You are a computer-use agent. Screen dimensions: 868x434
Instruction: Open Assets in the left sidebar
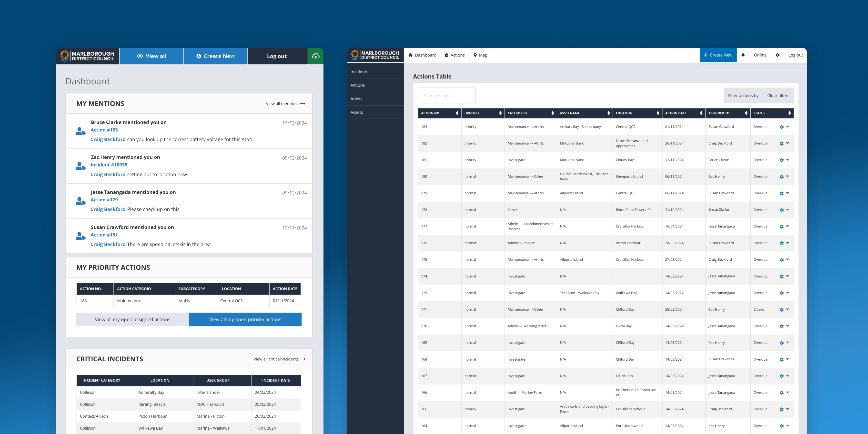click(x=375, y=112)
